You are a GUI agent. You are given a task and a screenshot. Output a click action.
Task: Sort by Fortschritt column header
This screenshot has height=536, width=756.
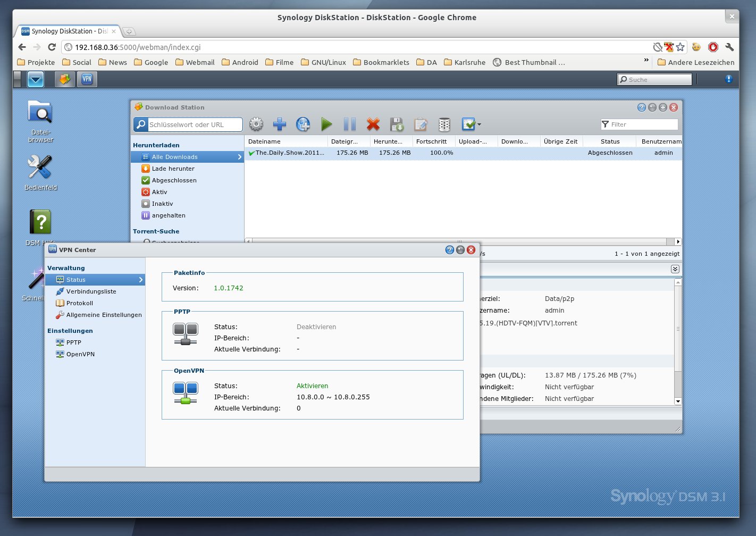click(431, 141)
